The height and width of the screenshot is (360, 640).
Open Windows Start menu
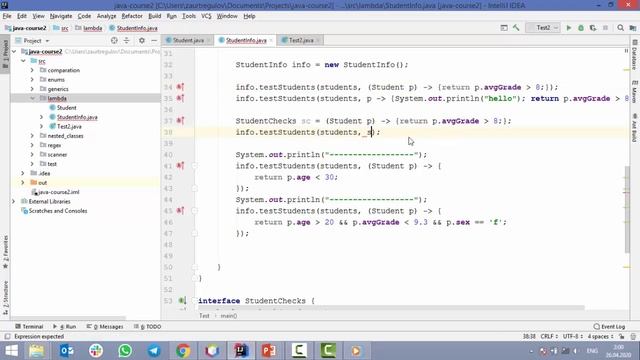pyautogui.click(x=11, y=351)
